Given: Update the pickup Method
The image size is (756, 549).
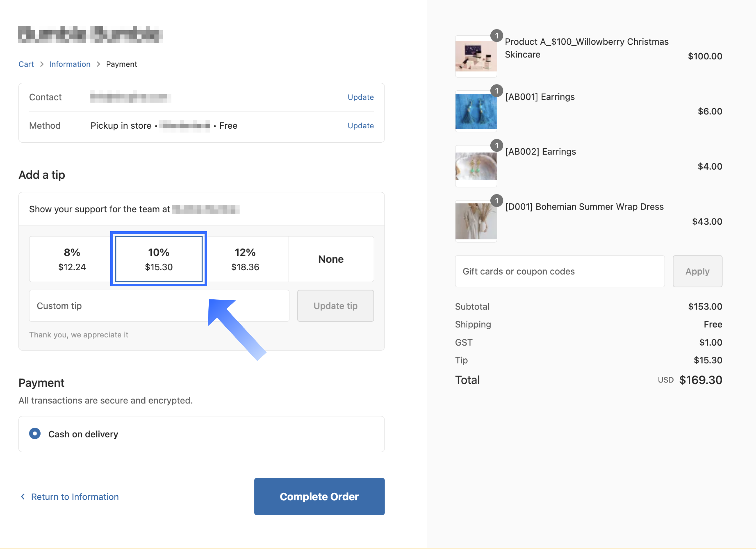Looking at the screenshot, I should click(x=360, y=126).
